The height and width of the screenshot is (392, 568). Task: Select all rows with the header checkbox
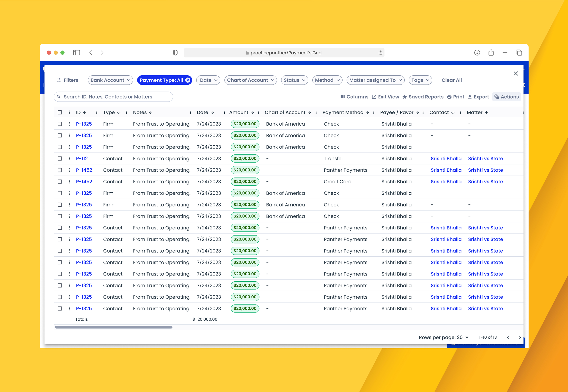click(60, 112)
